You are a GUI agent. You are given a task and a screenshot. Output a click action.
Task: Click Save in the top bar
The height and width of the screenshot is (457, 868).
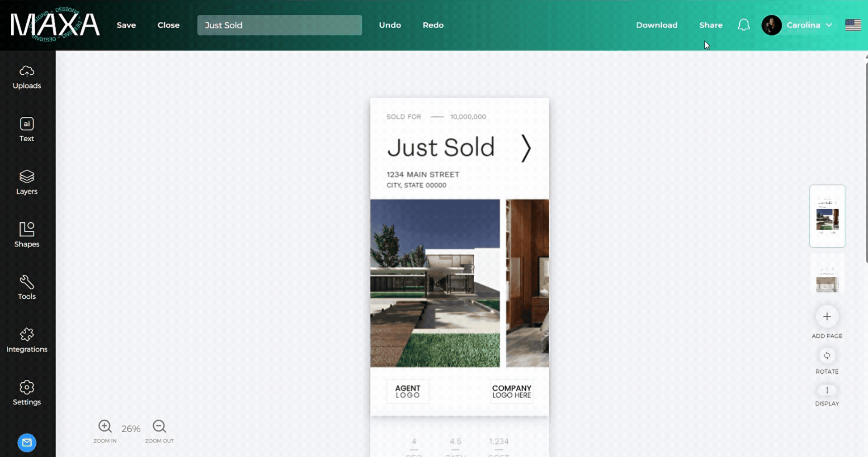click(x=126, y=25)
